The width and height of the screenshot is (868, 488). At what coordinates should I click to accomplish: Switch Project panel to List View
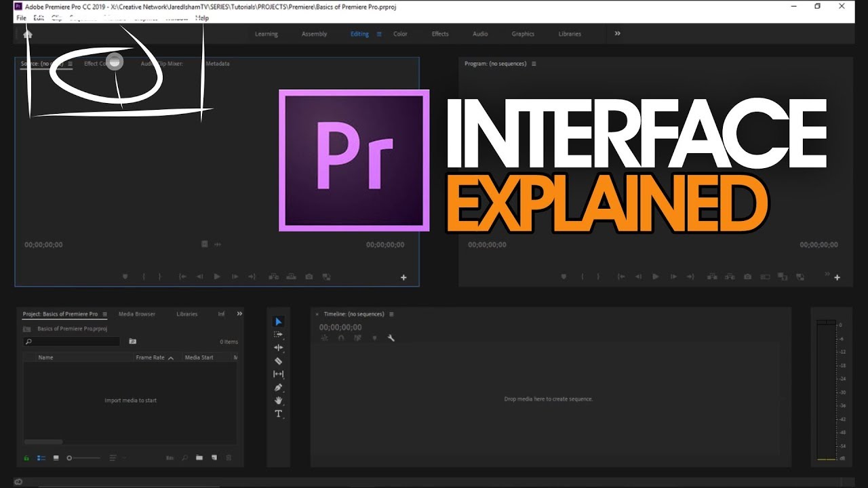pyautogui.click(x=41, y=458)
